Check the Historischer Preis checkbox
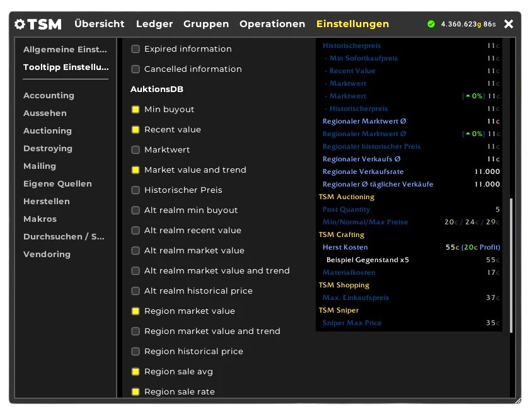 pos(136,190)
